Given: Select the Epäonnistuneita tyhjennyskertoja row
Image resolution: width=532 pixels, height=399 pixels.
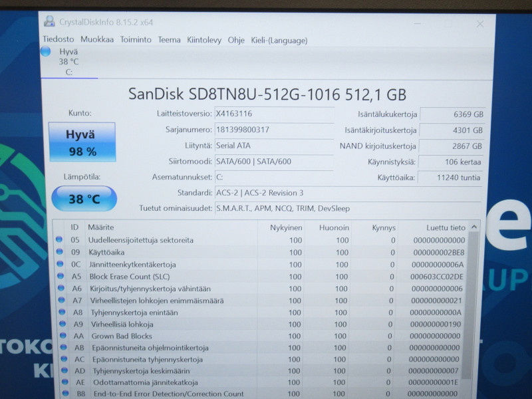Looking at the screenshot, I should point(261,359).
